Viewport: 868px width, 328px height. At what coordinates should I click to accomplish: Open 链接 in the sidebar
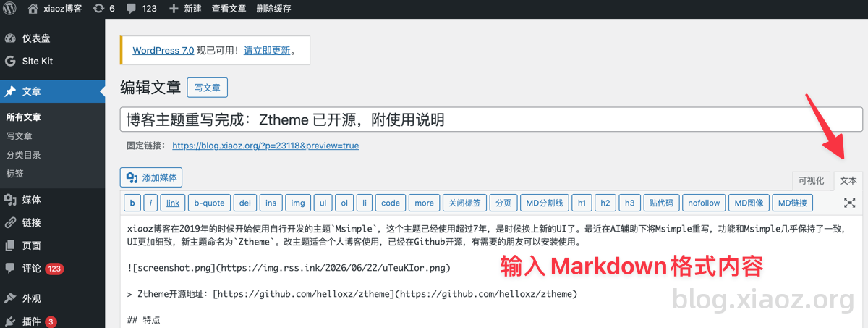[52, 222]
